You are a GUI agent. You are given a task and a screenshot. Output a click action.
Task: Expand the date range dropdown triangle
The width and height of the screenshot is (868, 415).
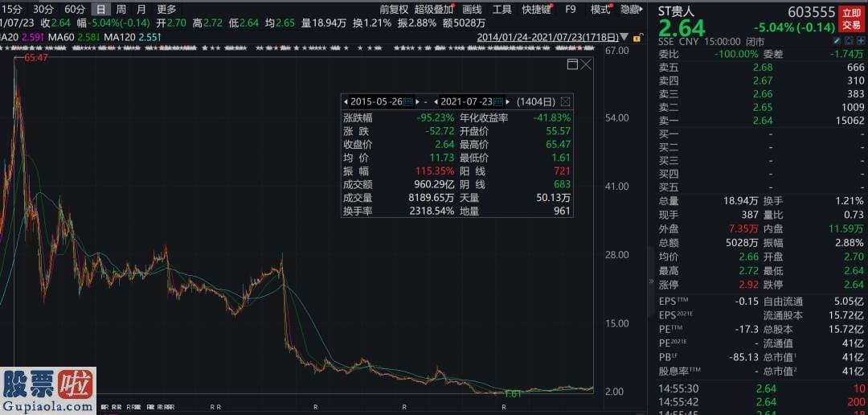(x=624, y=38)
